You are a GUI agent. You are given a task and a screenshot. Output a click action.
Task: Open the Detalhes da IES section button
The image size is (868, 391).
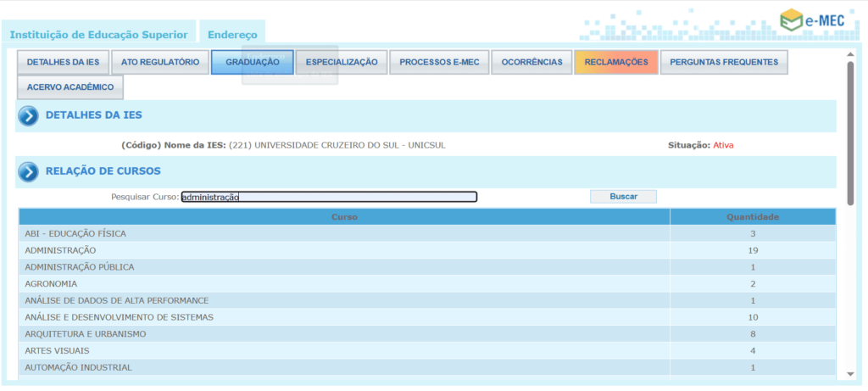pyautogui.click(x=63, y=63)
